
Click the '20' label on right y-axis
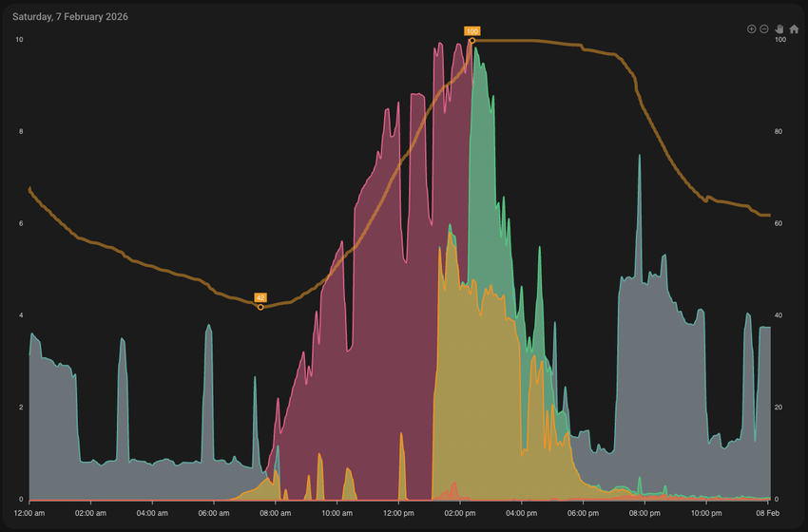pos(780,408)
